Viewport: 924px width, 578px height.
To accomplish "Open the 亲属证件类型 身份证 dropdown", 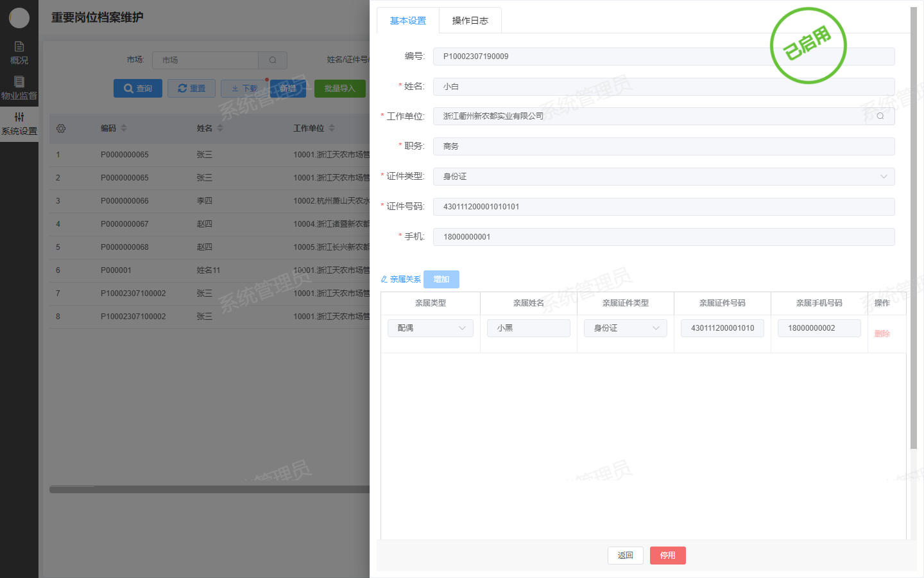I will (626, 328).
